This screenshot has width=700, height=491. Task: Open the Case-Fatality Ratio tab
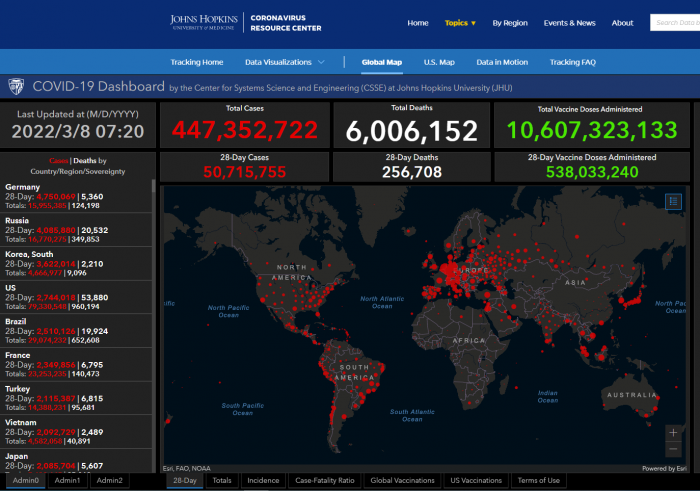[325, 481]
